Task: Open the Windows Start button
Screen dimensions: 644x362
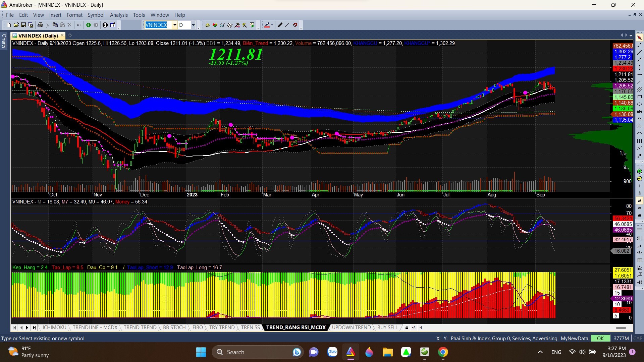Action: click(x=201, y=352)
